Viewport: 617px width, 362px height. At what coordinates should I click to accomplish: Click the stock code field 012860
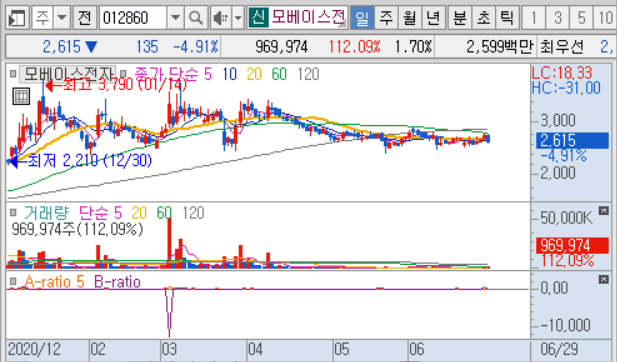pos(133,18)
